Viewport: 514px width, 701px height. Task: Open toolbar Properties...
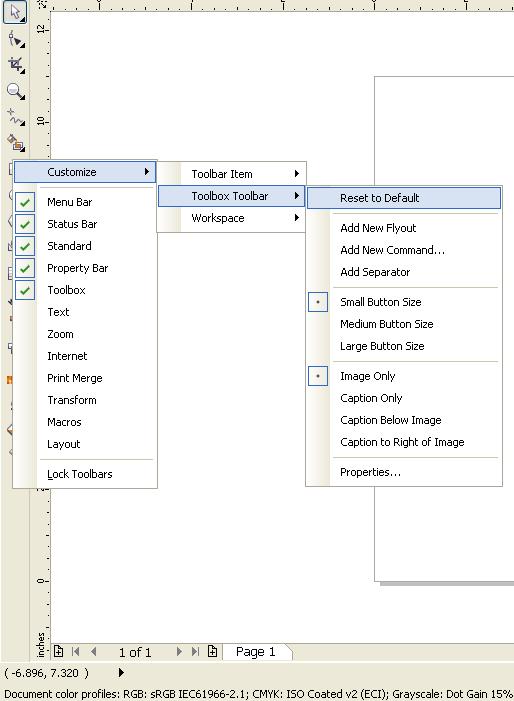point(404,472)
